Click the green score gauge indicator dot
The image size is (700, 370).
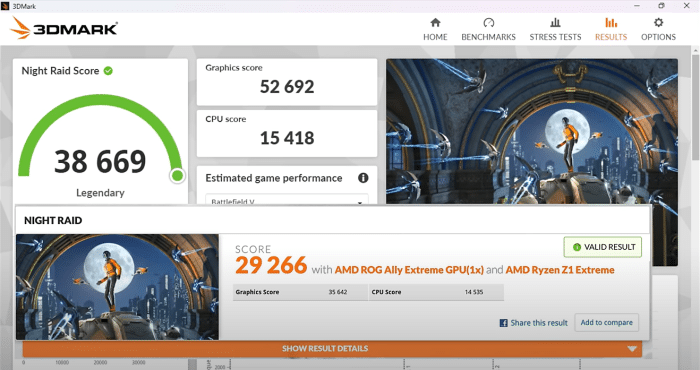tap(177, 175)
